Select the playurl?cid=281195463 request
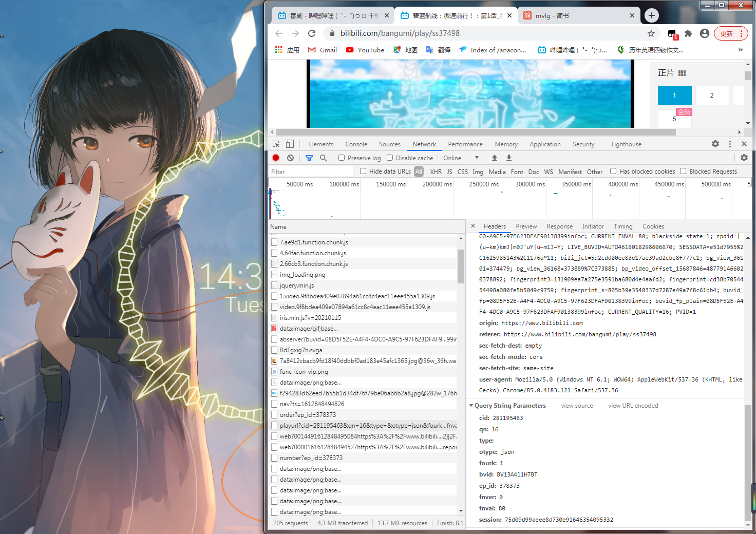 [363, 426]
